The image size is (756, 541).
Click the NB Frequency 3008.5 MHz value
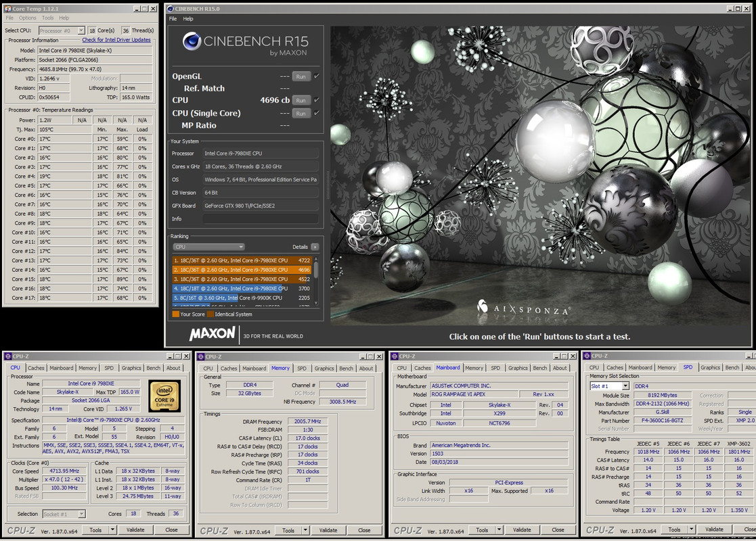(342, 402)
